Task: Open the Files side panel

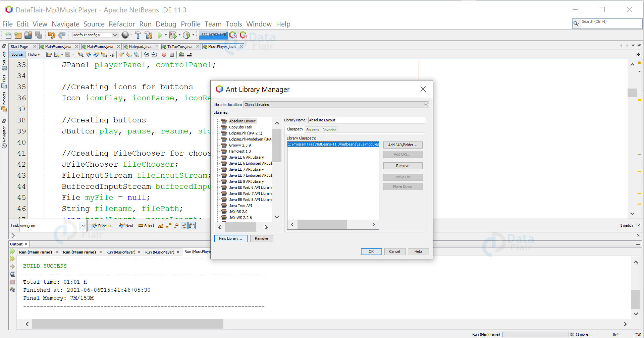Action: pos(4,81)
